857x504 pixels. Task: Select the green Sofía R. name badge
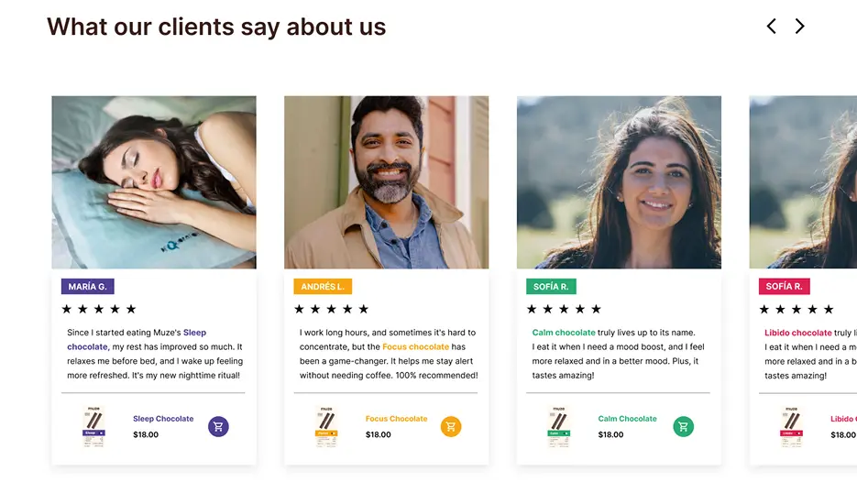551,287
